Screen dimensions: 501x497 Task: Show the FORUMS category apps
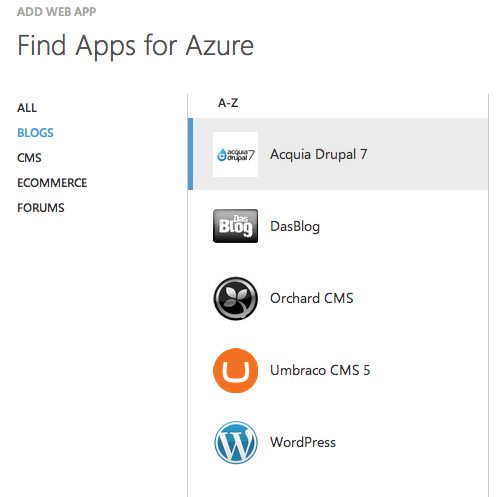point(41,208)
